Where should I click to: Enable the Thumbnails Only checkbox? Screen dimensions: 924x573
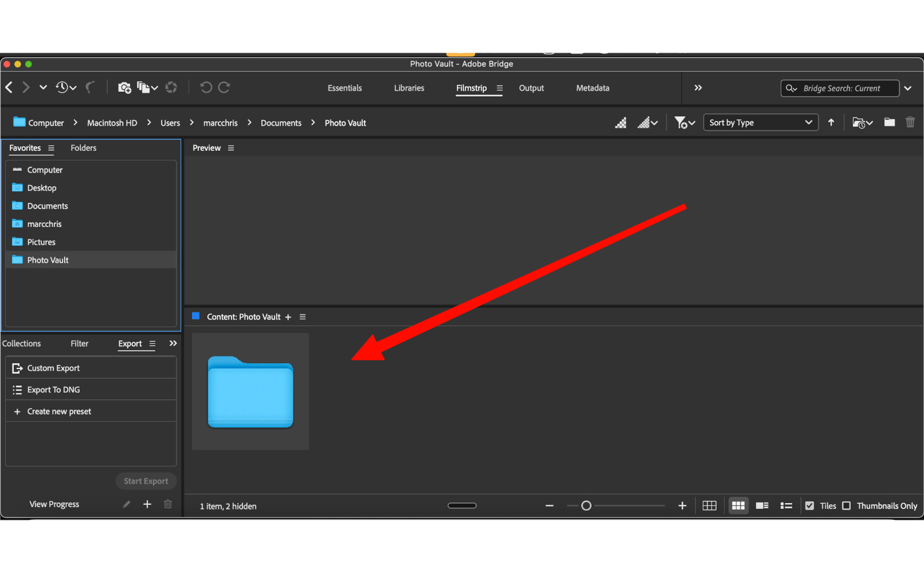[x=847, y=506]
